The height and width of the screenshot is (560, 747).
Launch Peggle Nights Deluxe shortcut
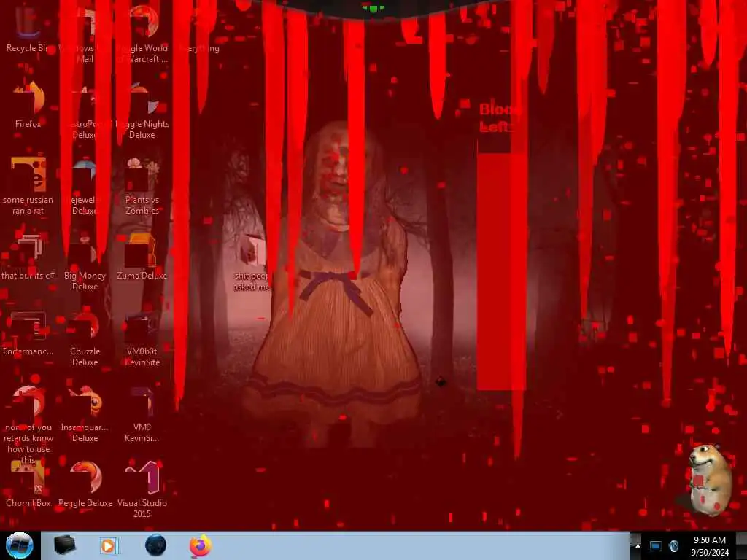click(142, 111)
